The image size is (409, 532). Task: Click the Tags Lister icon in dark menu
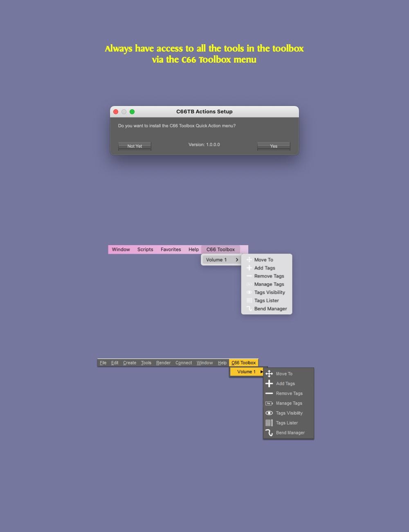269,423
